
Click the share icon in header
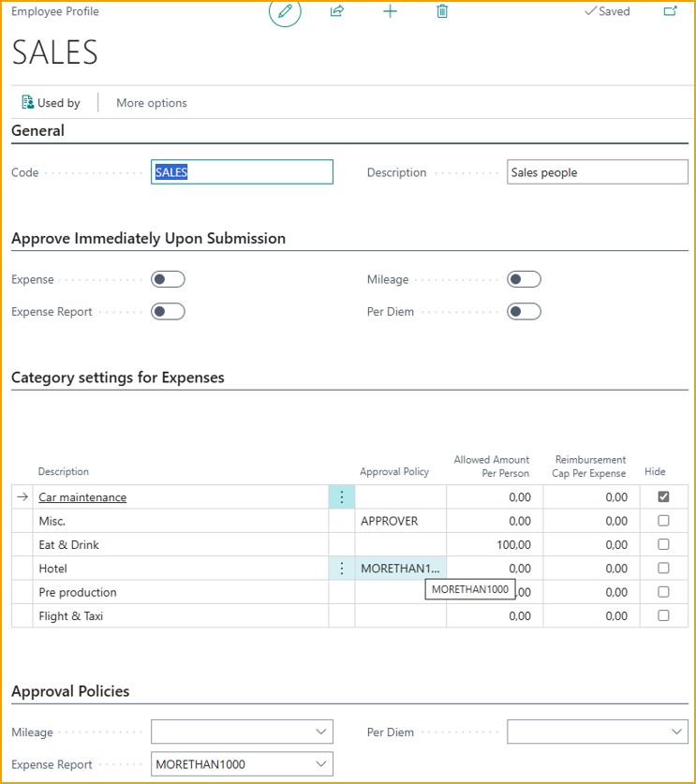coord(337,11)
